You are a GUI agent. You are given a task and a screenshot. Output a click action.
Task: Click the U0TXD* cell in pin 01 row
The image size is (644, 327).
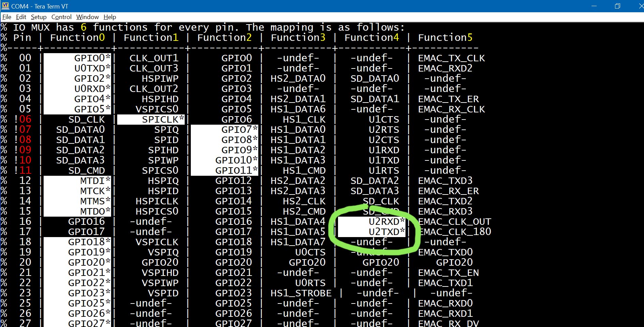[77, 68]
